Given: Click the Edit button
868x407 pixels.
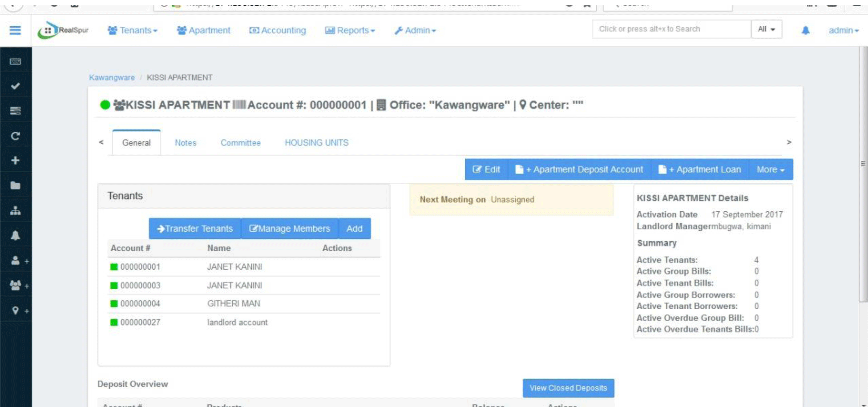Looking at the screenshot, I should pyautogui.click(x=486, y=169).
